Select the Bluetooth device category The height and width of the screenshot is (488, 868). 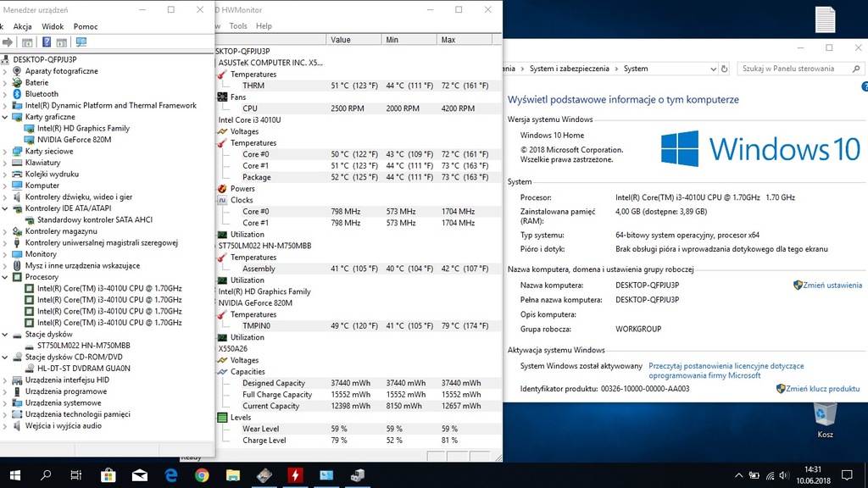pyautogui.click(x=42, y=94)
